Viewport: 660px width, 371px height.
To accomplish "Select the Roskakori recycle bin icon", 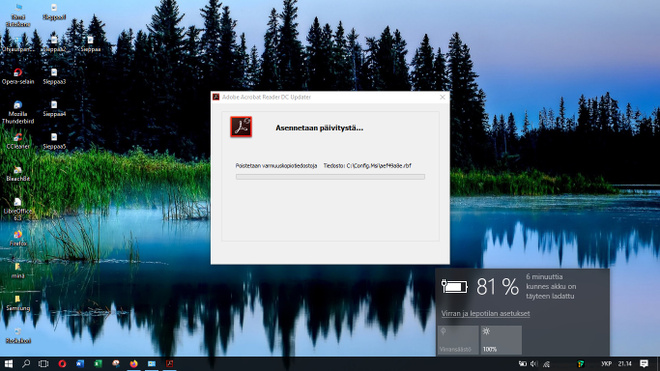I will tap(18, 336).
